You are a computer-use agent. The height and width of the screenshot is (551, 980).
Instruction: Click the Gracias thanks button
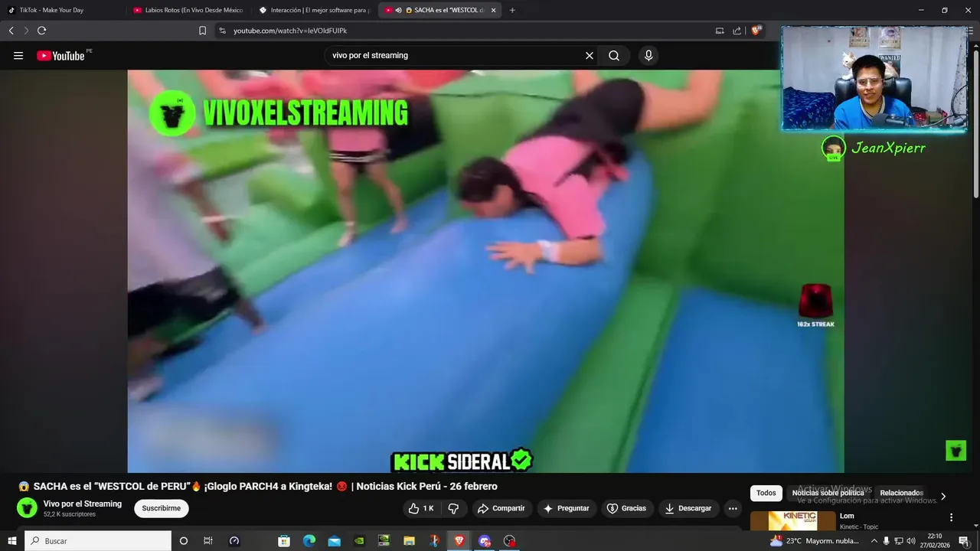(x=627, y=508)
